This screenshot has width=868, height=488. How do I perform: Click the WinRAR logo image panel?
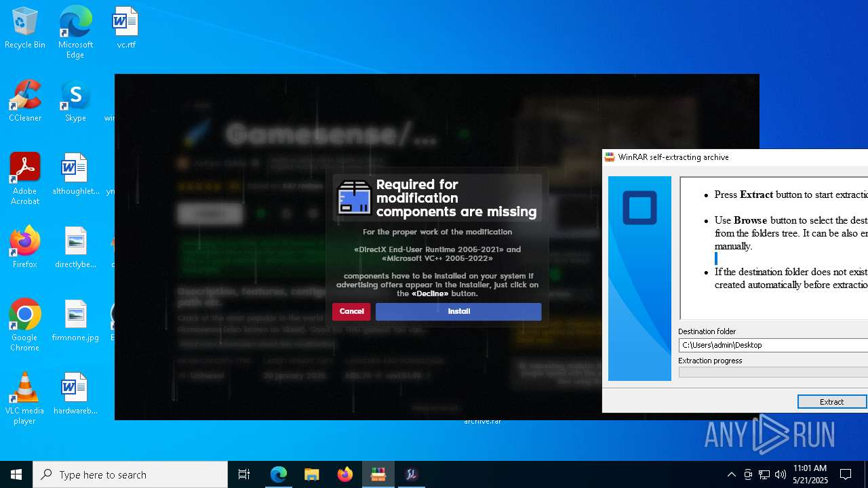coord(639,279)
